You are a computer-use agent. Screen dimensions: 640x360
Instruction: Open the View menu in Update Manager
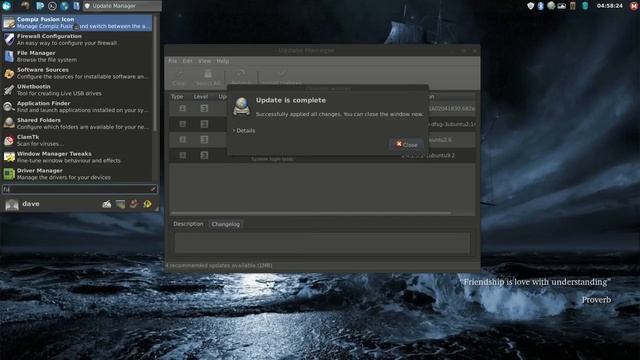pyautogui.click(x=204, y=61)
